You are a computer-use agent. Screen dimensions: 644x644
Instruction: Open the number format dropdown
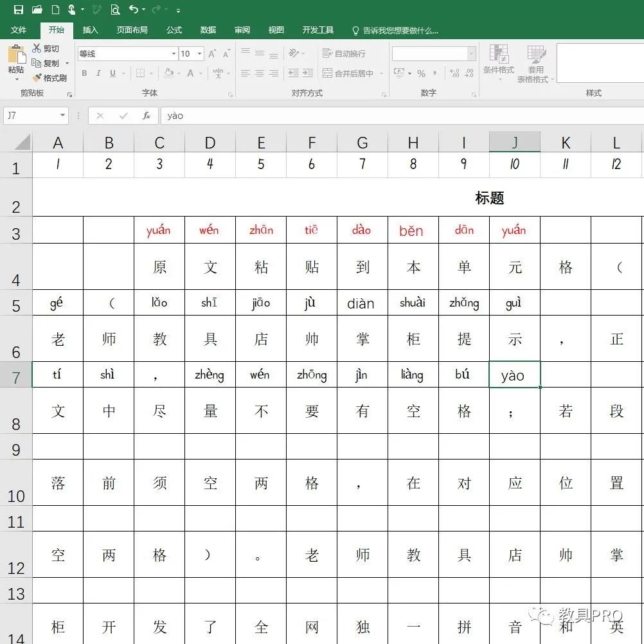[472, 53]
